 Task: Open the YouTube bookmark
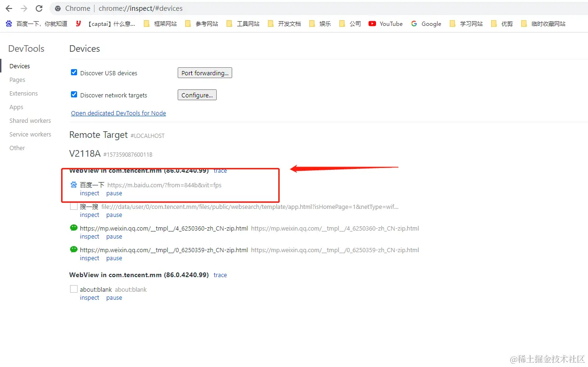[x=385, y=24]
